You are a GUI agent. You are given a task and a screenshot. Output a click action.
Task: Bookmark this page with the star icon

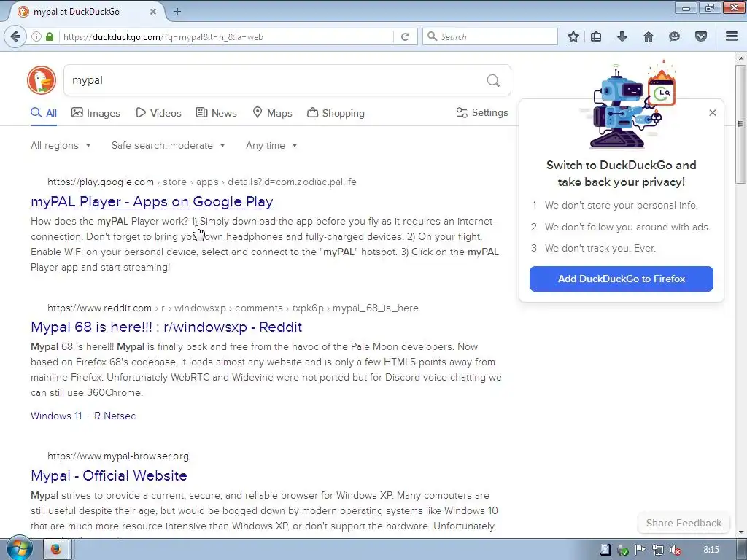[x=573, y=36]
